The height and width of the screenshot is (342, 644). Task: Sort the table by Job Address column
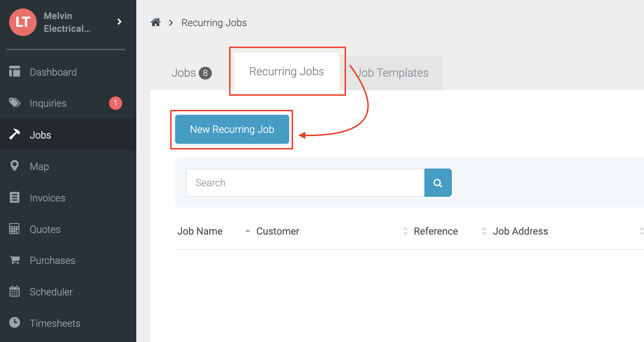coord(520,231)
